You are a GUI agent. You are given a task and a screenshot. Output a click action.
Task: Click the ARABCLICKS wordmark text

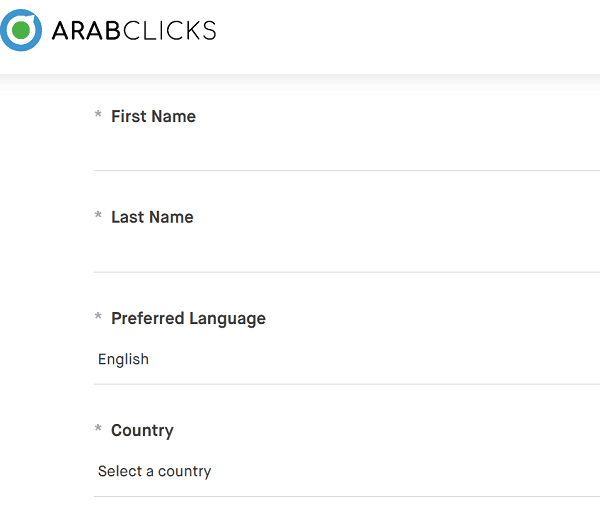(x=134, y=31)
